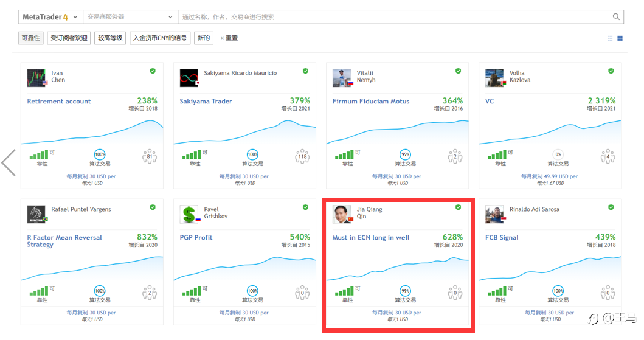644x340 pixels.
Task: Click subscribers icon showing 81
Action: (150, 156)
